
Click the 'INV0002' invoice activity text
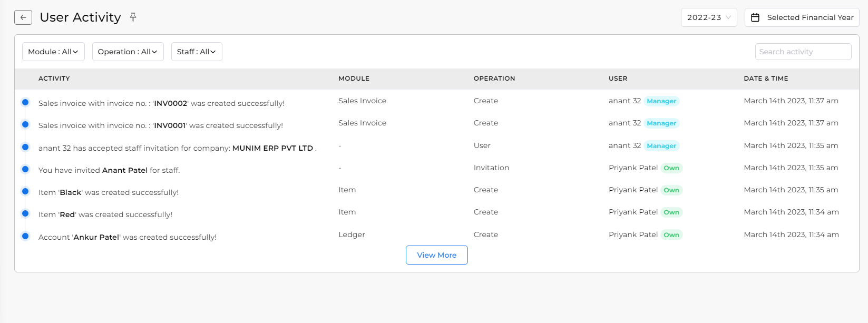pos(161,103)
